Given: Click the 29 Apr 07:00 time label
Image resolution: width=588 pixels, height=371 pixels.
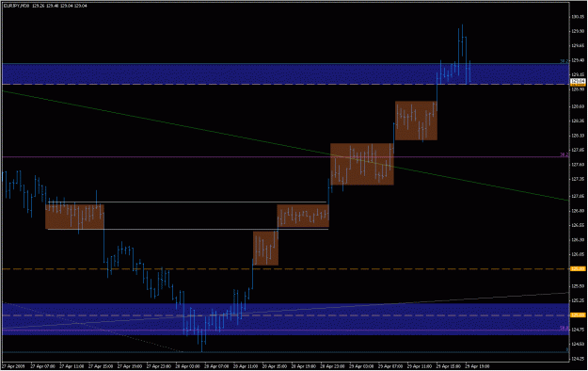Looking at the screenshot, I should click(x=390, y=366).
